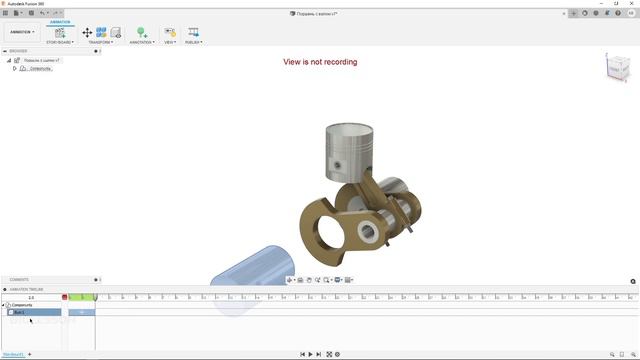Click the Create Callout annotation icon

142,33
